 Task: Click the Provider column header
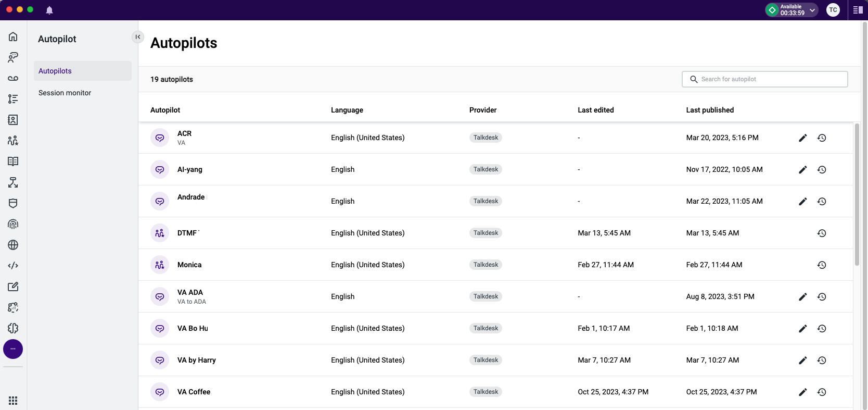pyautogui.click(x=483, y=110)
